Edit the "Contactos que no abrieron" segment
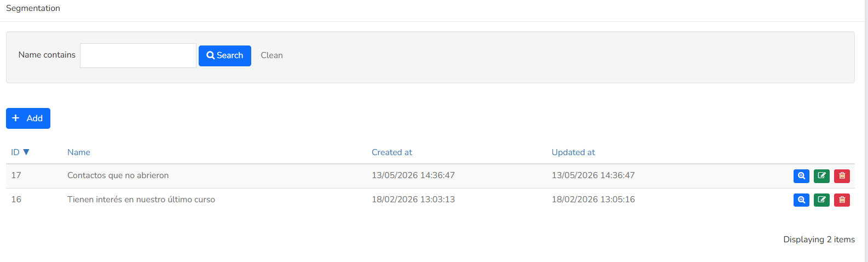The width and height of the screenshot is (868, 262). tap(821, 176)
